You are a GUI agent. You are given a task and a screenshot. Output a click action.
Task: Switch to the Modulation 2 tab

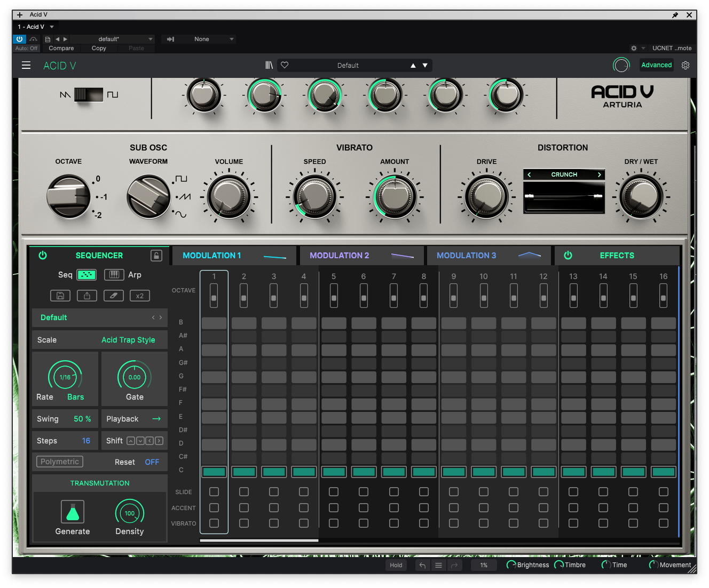pyautogui.click(x=362, y=256)
